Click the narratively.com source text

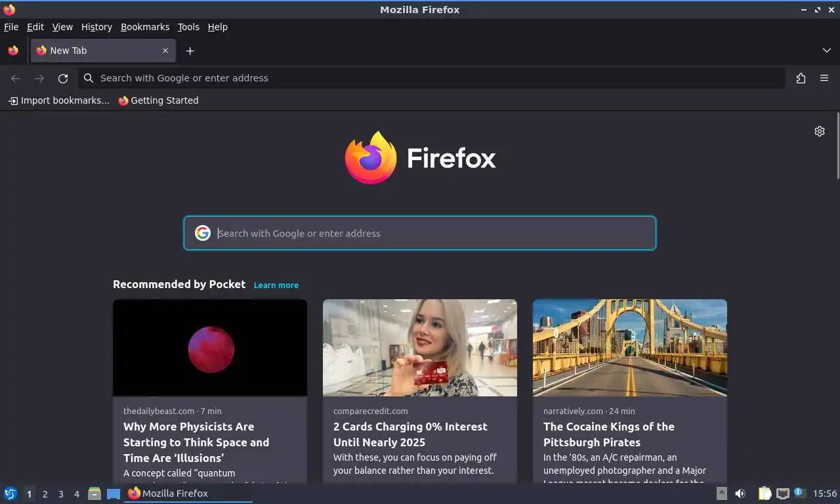click(573, 411)
